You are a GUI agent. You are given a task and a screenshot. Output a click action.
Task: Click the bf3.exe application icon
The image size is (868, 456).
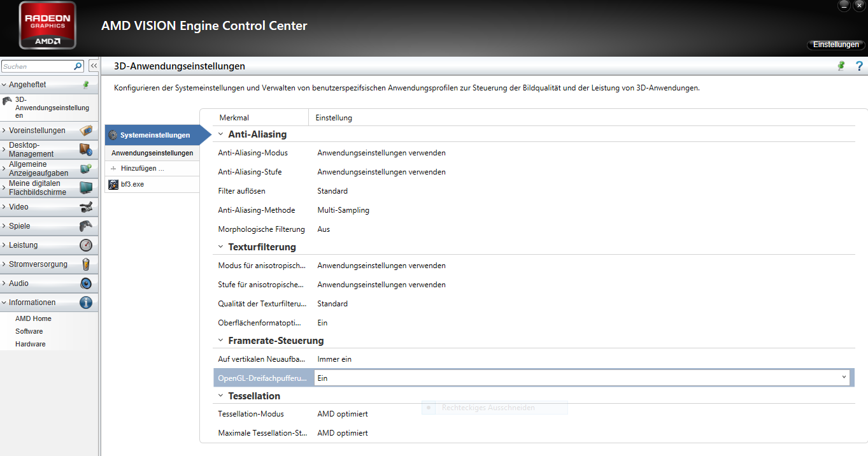pyautogui.click(x=113, y=184)
